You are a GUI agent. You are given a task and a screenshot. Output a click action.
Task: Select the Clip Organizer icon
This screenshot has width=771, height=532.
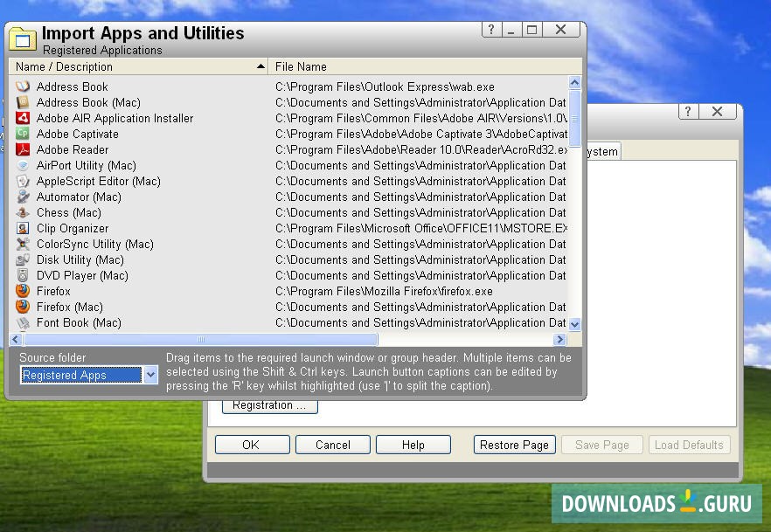[22, 228]
